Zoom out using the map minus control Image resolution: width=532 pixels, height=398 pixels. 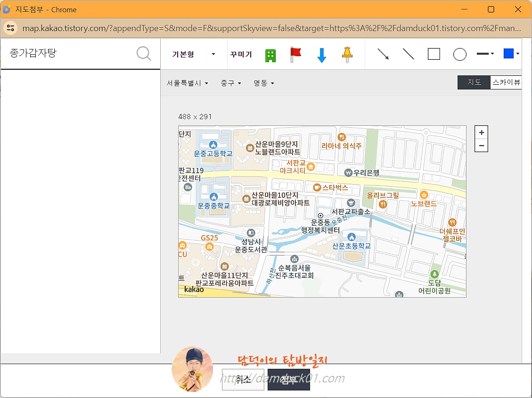click(481, 146)
